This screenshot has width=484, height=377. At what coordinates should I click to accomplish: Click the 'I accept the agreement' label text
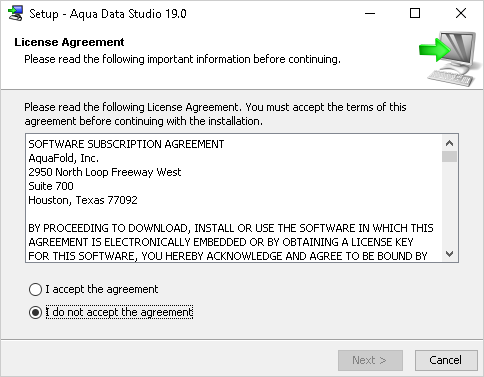click(x=102, y=289)
